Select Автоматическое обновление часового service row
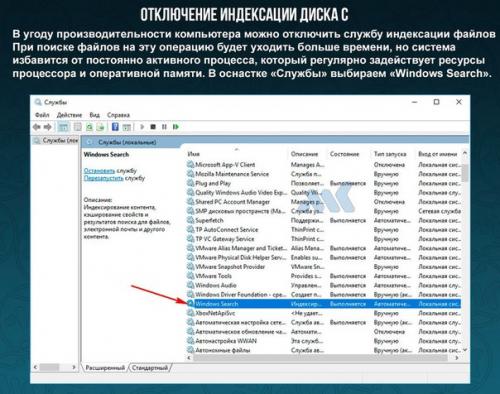 click(x=323, y=332)
